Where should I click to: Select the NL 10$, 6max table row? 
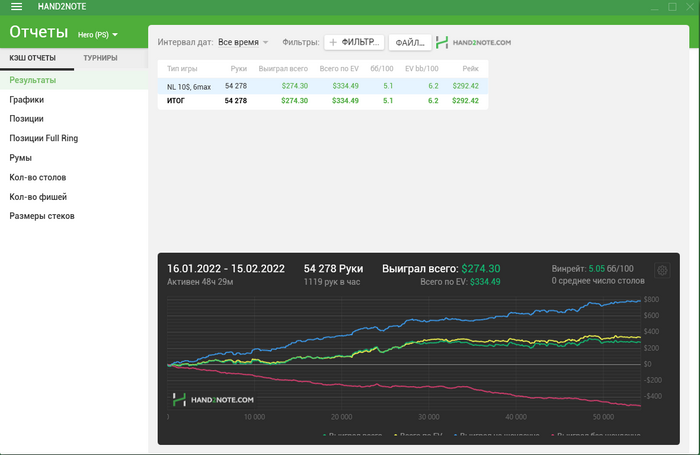click(323, 86)
